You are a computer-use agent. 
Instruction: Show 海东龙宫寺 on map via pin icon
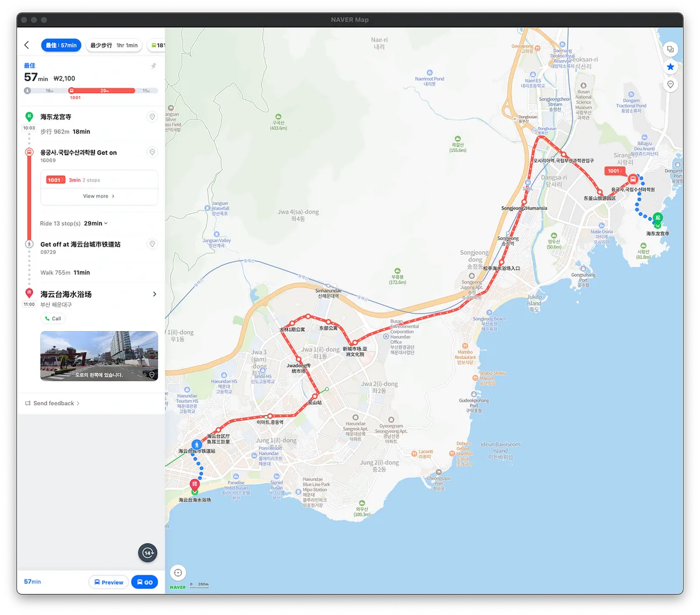pos(152,117)
